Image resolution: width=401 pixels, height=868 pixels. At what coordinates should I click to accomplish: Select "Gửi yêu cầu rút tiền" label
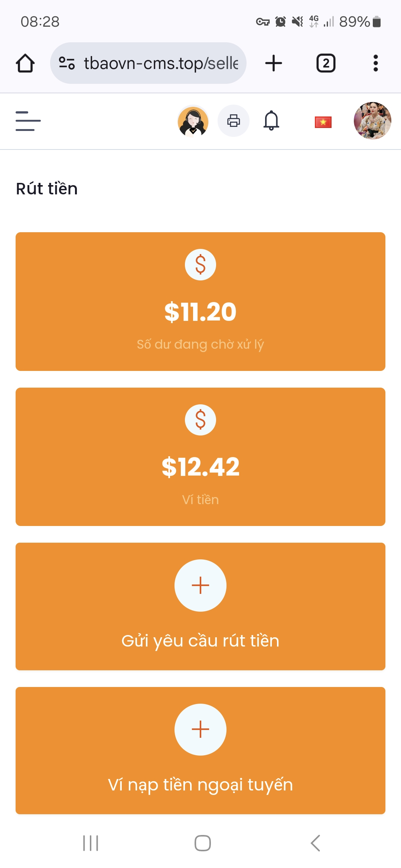pos(200,641)
